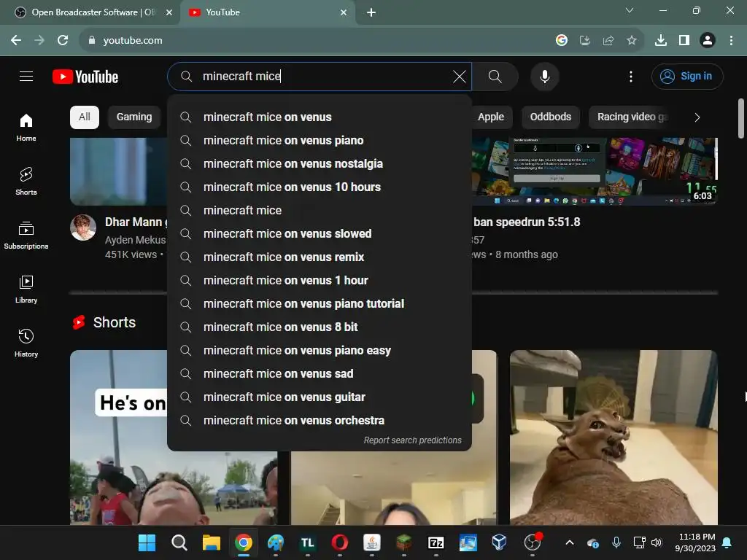Screen dimensions: 747x560
Task: Open a new Chrome tab
Action: [371, 12]
